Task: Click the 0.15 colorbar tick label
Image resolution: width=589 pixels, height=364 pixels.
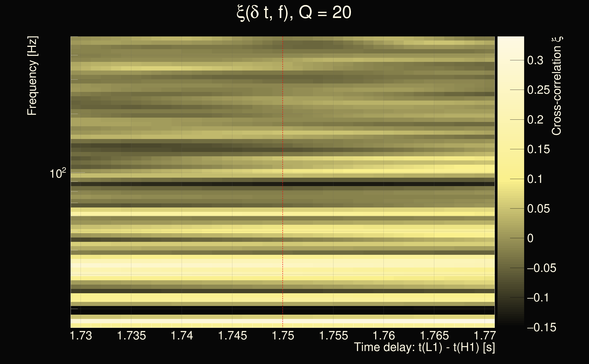Action: point(538,149)
